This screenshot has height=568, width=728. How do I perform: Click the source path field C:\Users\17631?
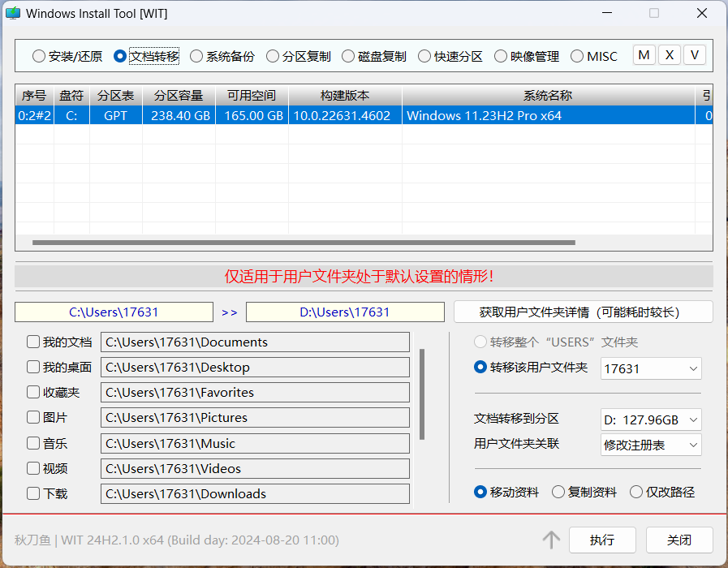point(114,312)
